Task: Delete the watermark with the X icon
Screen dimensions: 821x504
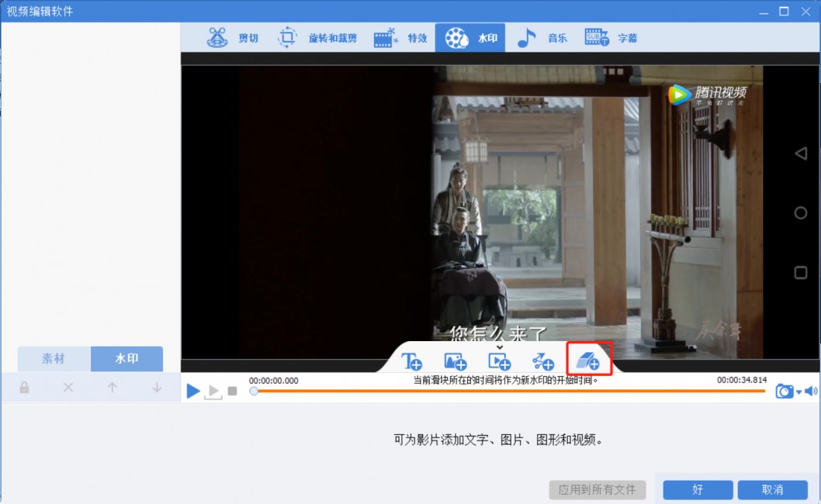Action: (x=68, y=388)
